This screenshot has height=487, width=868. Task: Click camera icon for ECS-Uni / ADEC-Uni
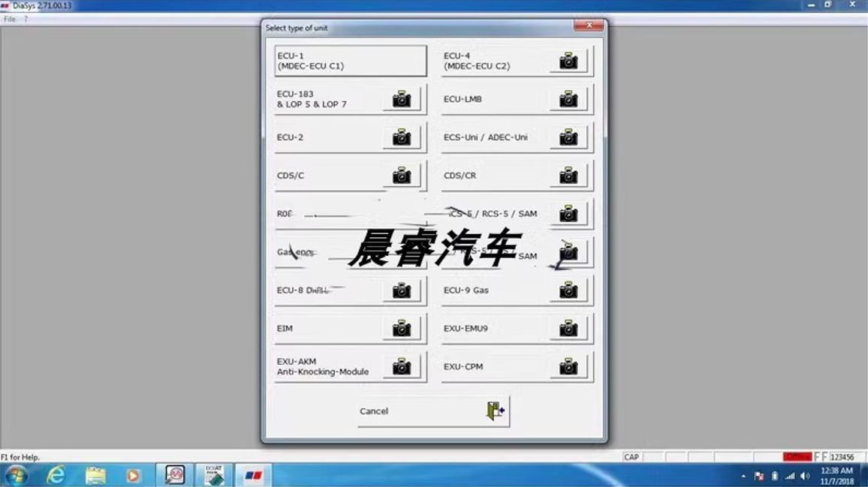coord(568,137)
